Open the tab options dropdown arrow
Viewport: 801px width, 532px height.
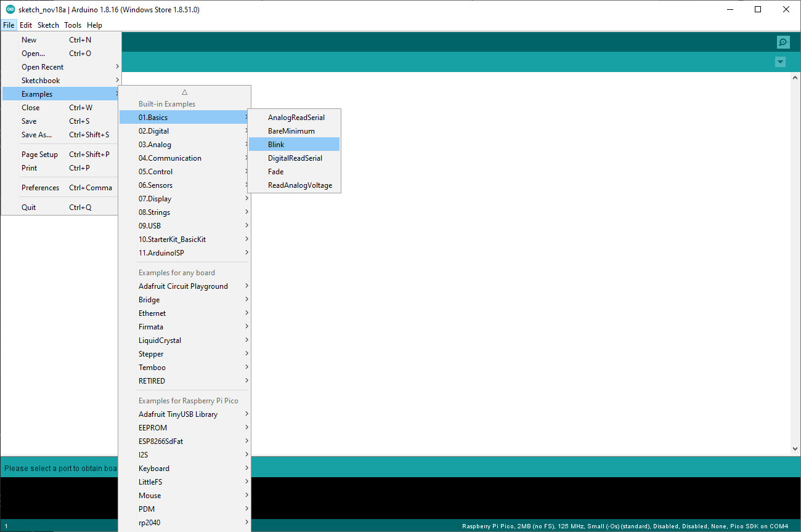coord(781,62)
